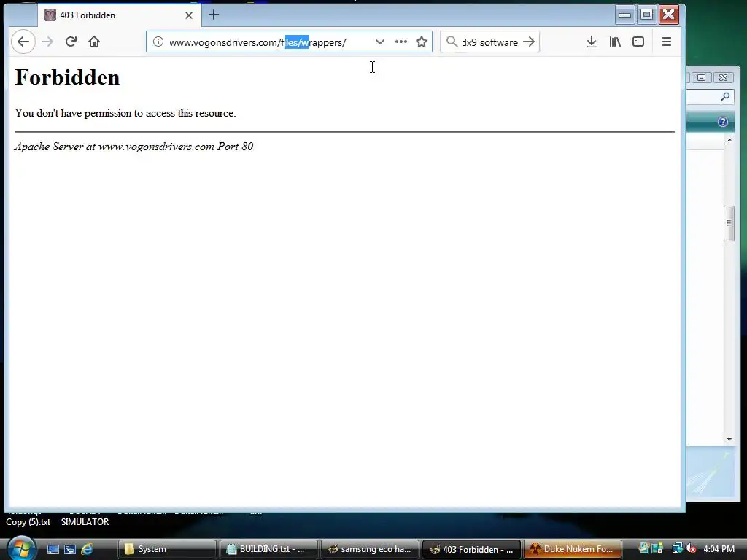Switch to the System taskbar button
Viewport: 747px width, 560px height.
pos(167,549)
